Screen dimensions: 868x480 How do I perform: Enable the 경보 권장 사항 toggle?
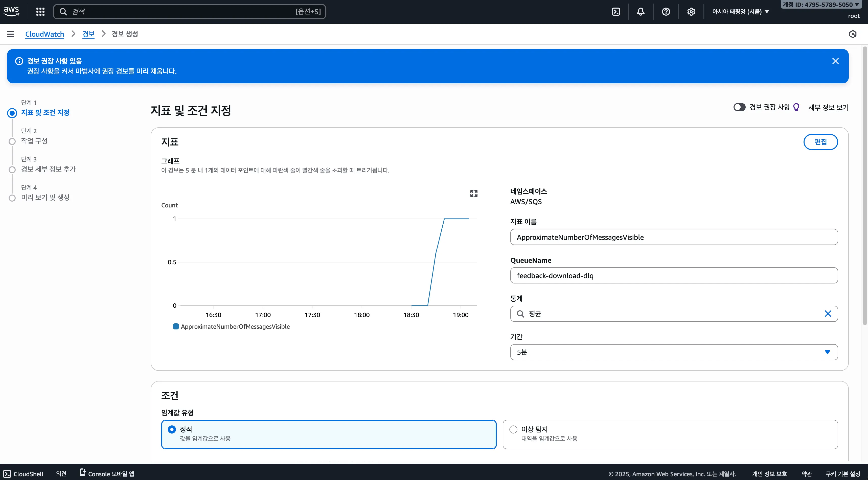[x=739, y=107]
